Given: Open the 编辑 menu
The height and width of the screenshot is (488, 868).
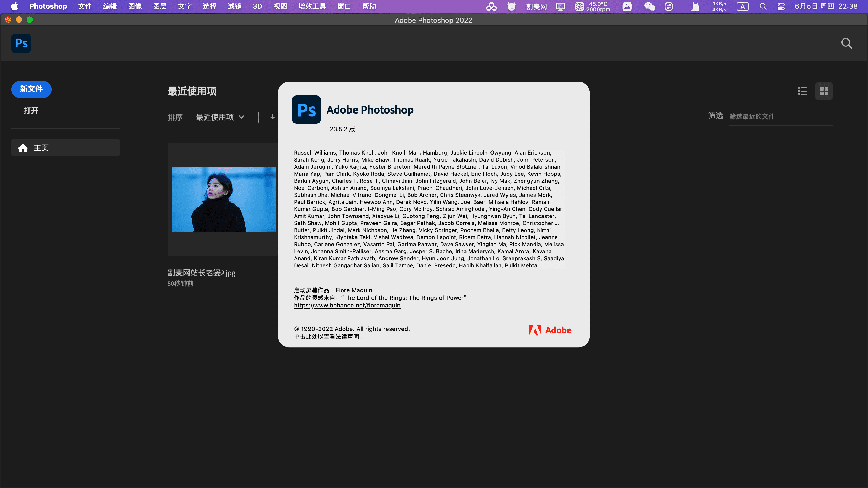Looking at the screenshot, I should [x=110, y=7].
